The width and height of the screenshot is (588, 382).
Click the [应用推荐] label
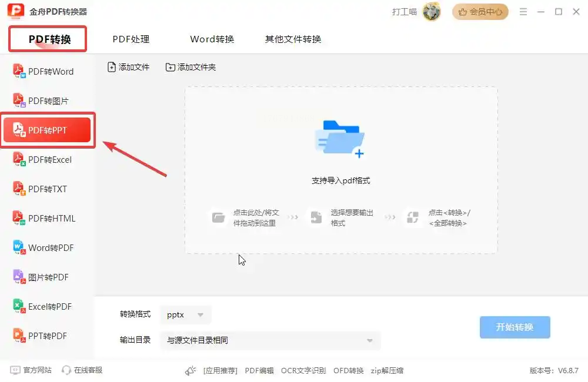tap(220, 370)
